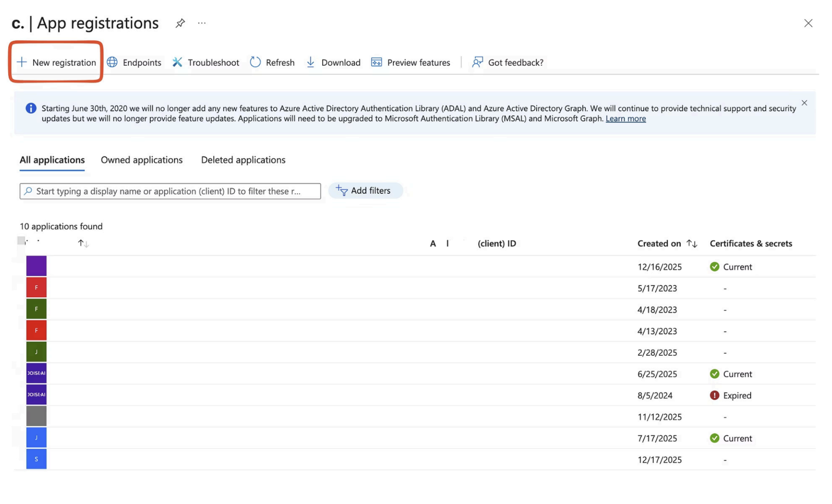The height and width of the screenshot is (504, 832).
Task: Click the Current status in the 7/17/2025 row
Action: coord(731,438)
